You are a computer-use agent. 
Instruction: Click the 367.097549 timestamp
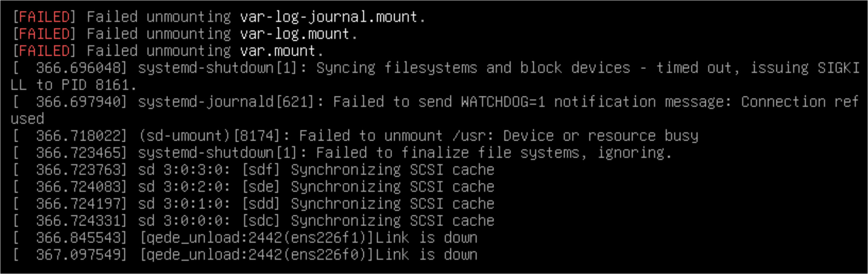point(78,255)
